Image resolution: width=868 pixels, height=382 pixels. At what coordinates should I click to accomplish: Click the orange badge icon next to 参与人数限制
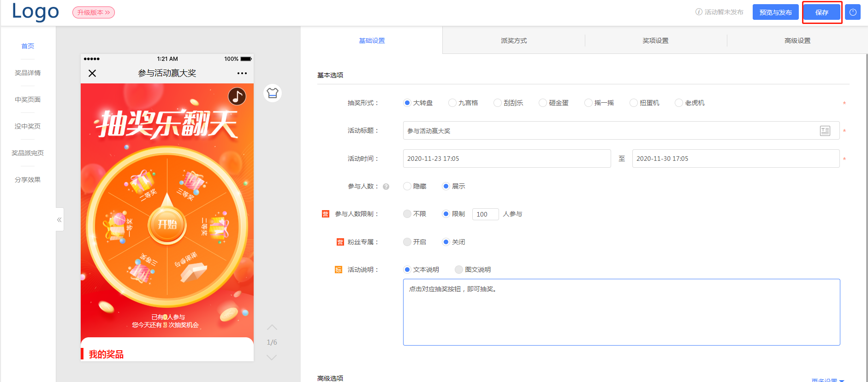(x=326, y=214)
